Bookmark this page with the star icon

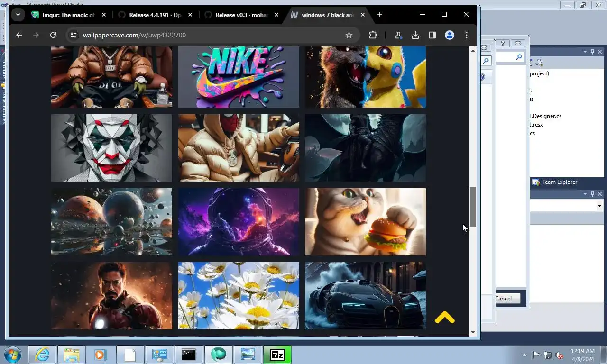tap(349, 35)
